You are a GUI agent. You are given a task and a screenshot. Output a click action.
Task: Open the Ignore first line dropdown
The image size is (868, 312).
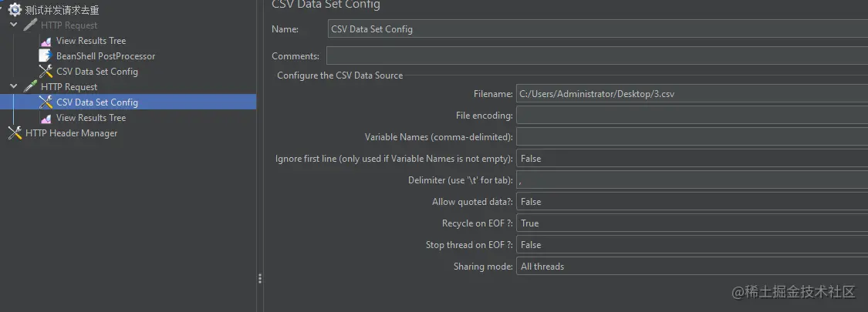(692, 158)
